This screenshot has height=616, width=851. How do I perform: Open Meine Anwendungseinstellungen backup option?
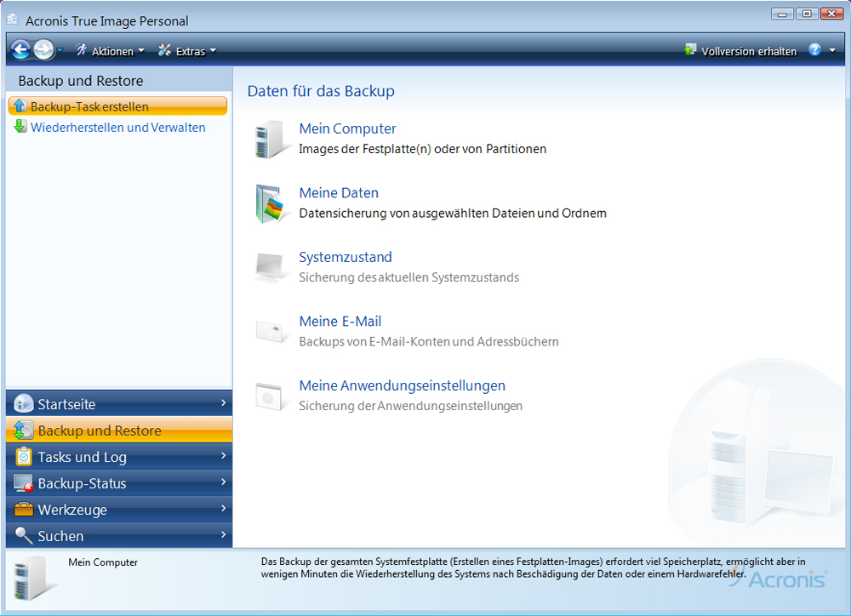click(x=403, y=386)
